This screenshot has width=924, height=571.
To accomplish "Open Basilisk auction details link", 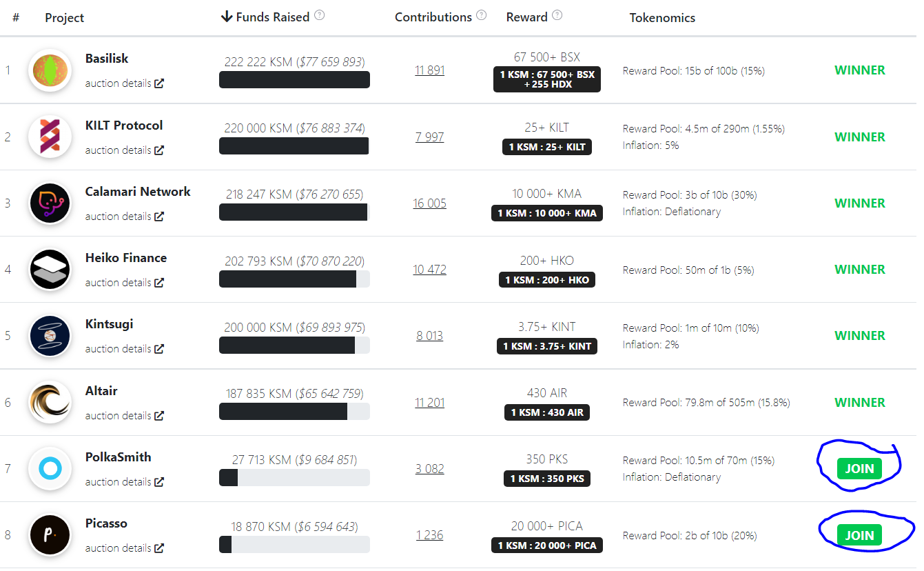I will coord(125,83).
